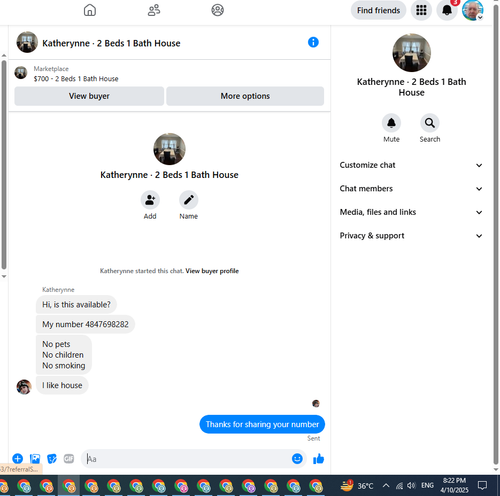500x496 pixels.
Task: Click the left panel scrollbar down arrow
Action: [4, 276]
